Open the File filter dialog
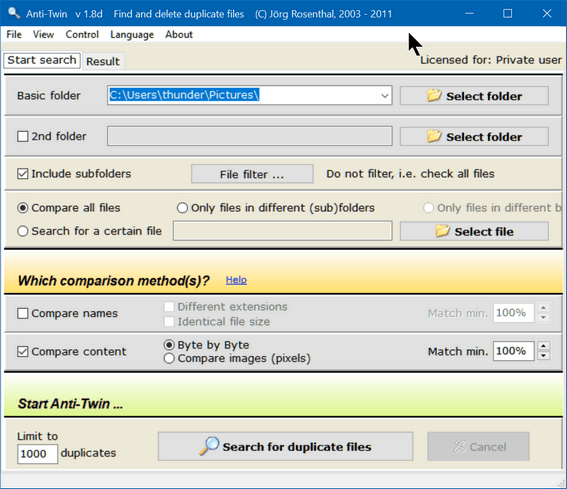Viewport: 567px width, 489px height. tap(252, 174)
